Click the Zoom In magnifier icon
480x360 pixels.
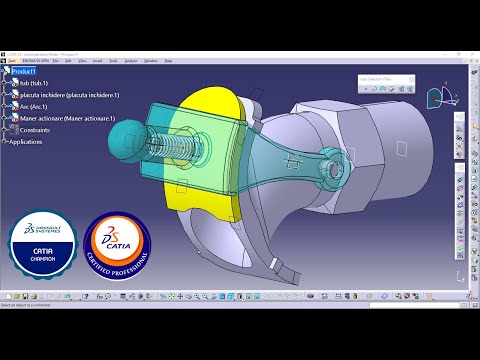pos(197,296)
